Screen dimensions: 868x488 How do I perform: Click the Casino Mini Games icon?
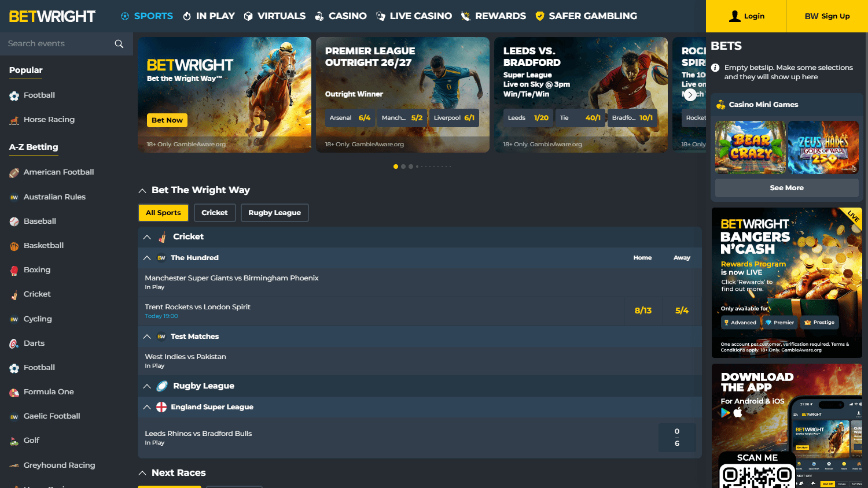pyautogui.click(x=721, y=105)
